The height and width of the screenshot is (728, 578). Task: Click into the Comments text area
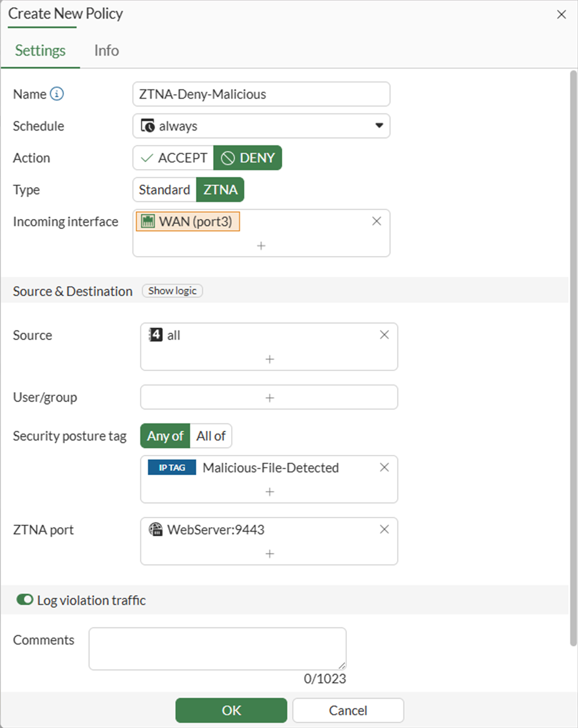click(217, 649)
